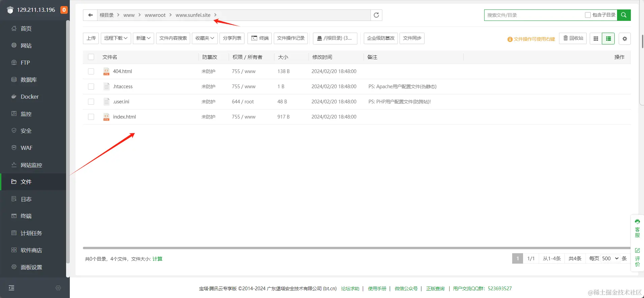Click the 404.html file icon

click(106, 71)
